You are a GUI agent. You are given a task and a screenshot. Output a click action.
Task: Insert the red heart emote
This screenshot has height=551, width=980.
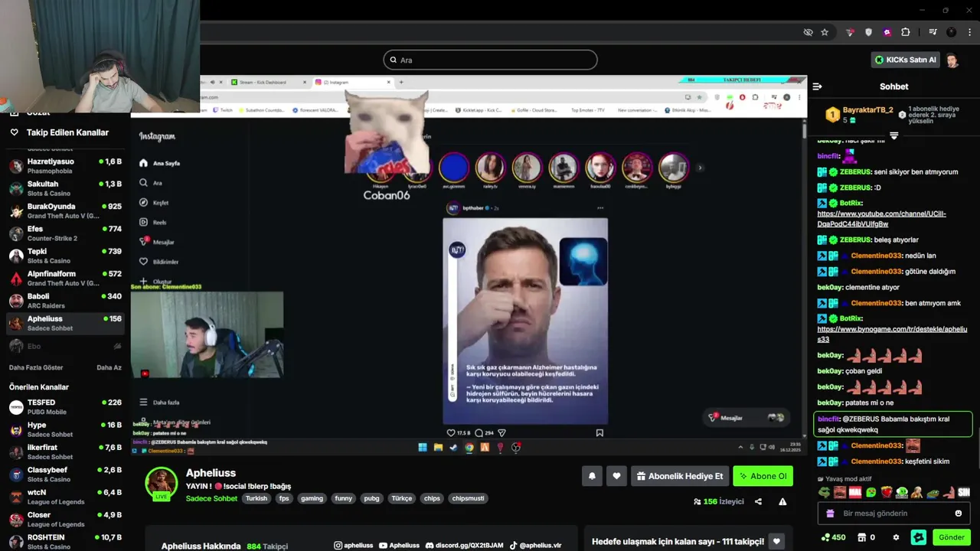coord(887,492)
